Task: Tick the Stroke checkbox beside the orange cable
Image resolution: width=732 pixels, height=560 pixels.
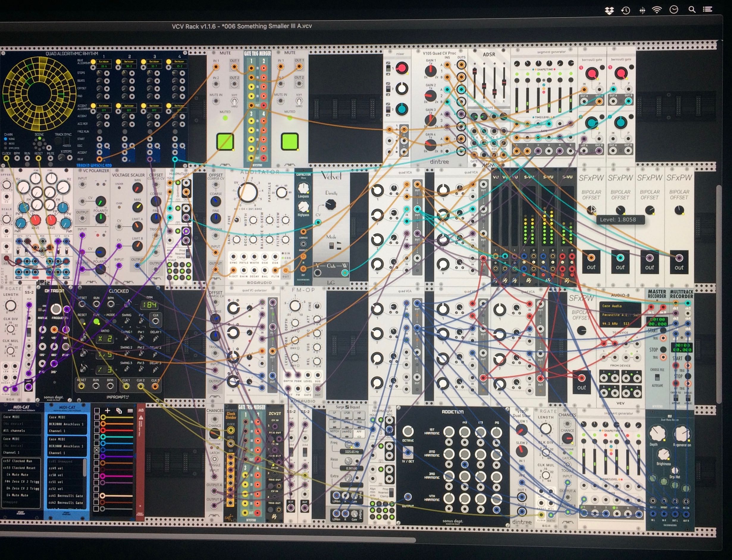Action: [97, 424]
